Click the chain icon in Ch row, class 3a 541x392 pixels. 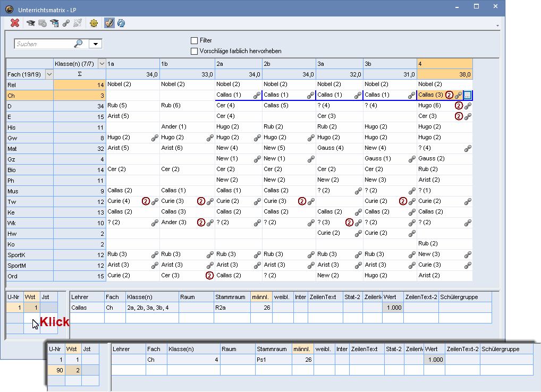pos(358,96)
